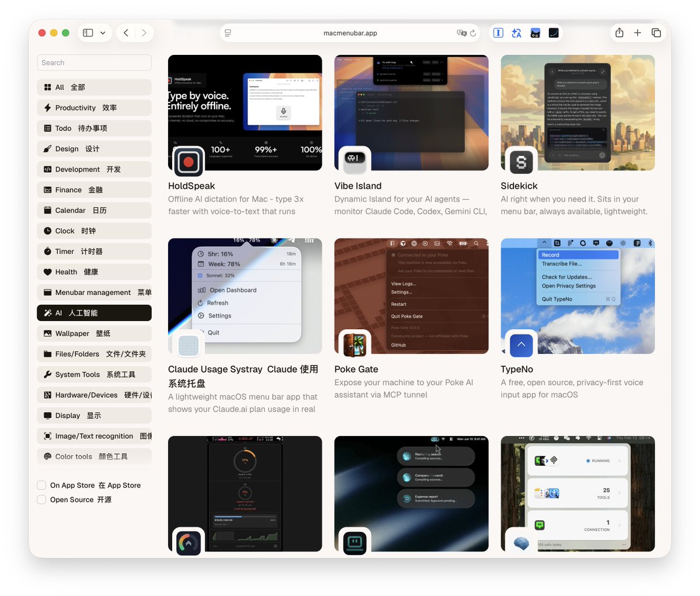This screenshot has width=700, height=596.
Task: Open the HoldSpeak app icon
Action: point(188,162)
